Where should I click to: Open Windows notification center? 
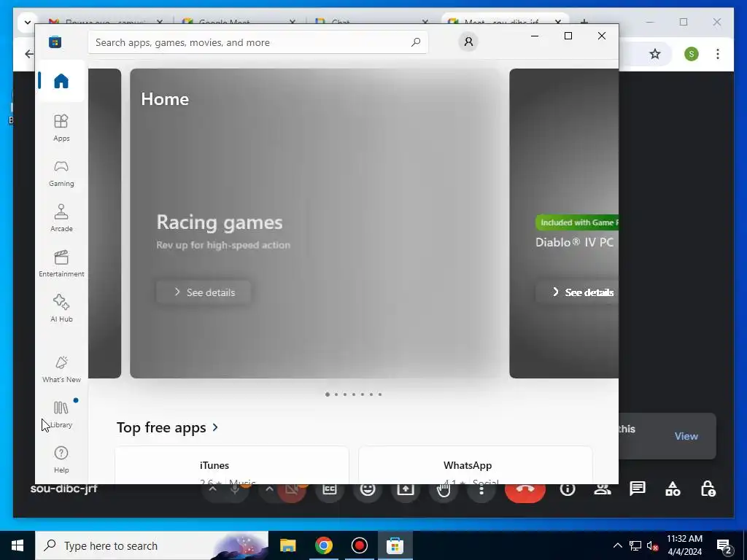724,545
